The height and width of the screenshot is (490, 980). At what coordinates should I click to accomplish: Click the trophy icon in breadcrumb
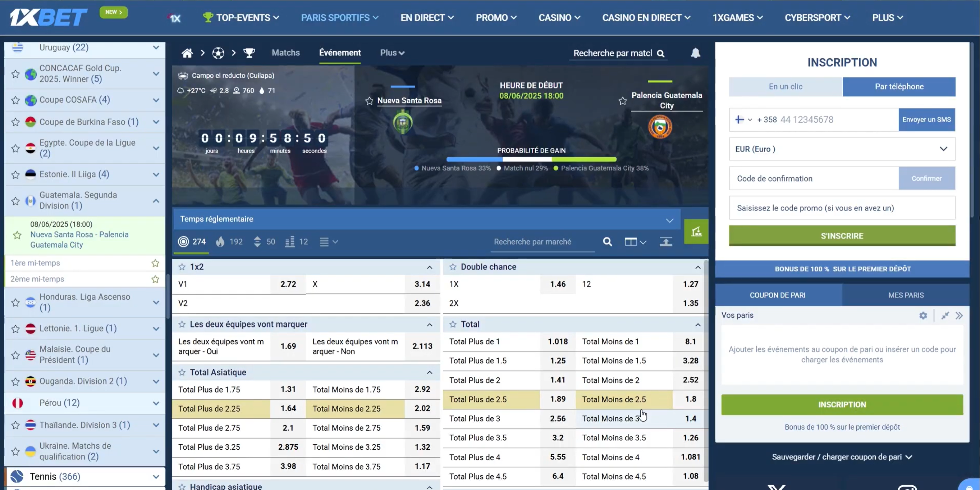point(249,53)
